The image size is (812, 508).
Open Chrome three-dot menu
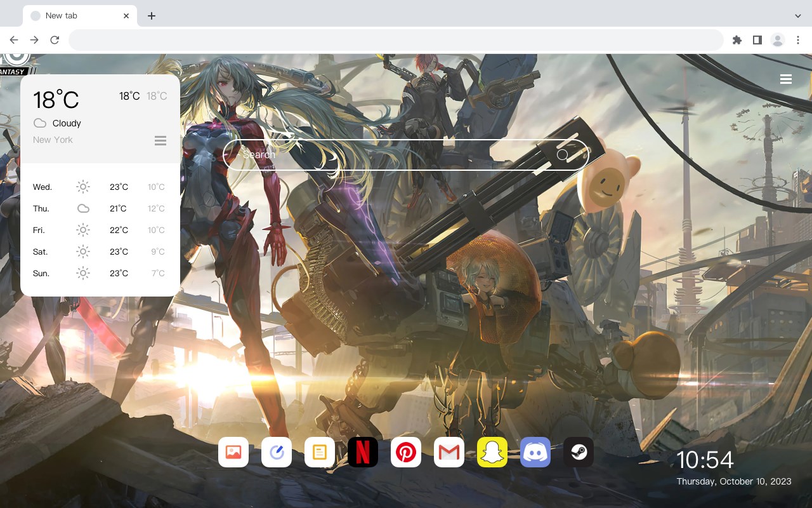(798, 40)
